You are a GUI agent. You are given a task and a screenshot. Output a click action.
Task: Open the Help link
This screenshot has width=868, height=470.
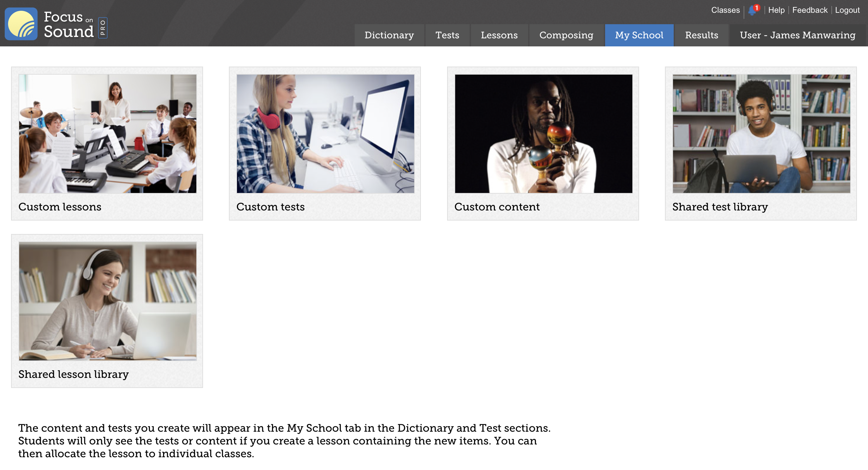click(776, 10)
